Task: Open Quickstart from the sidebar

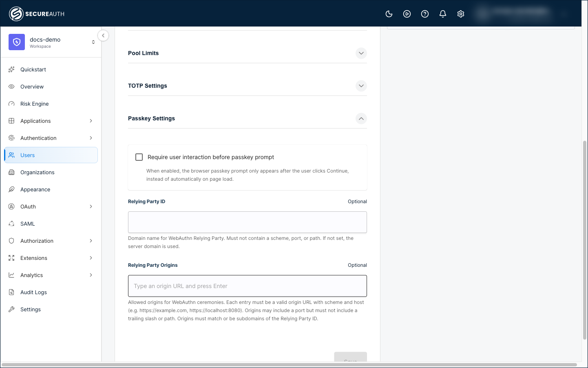Action: pos(51,69)
